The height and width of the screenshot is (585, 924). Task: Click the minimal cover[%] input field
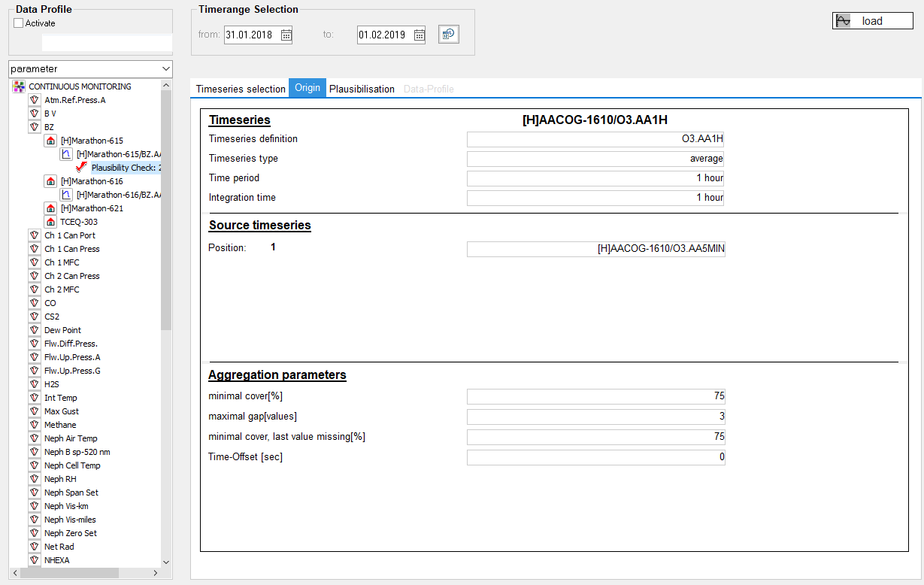pyautogui.click(x=595, y=396)
